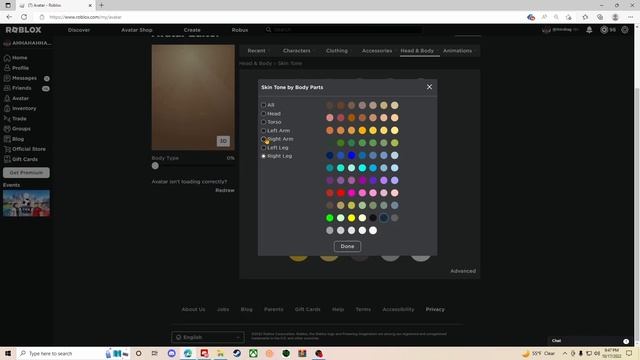This screenshot has width=640, height=360.
Task: Open the Animations tab
Action: point(458,51)
